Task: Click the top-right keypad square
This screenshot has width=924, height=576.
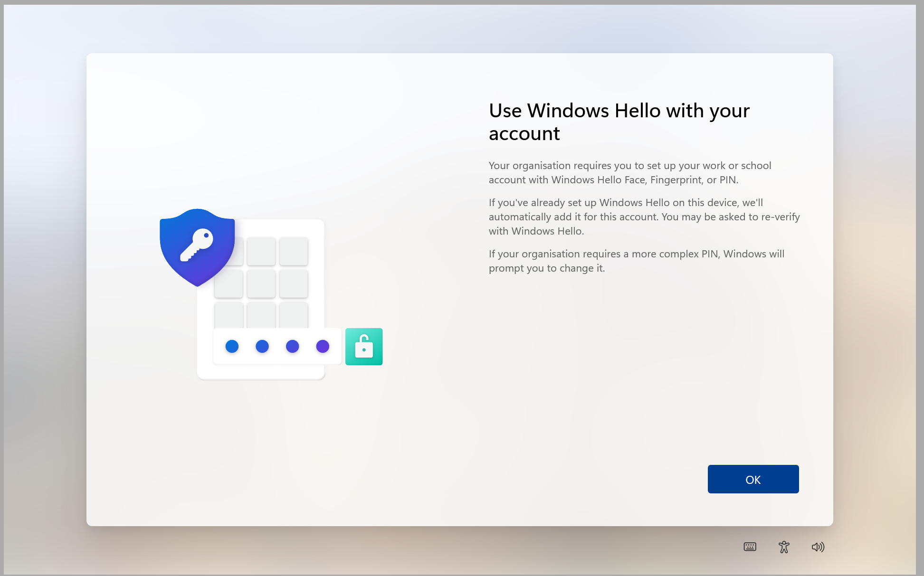Action: [x=294, y=251]
